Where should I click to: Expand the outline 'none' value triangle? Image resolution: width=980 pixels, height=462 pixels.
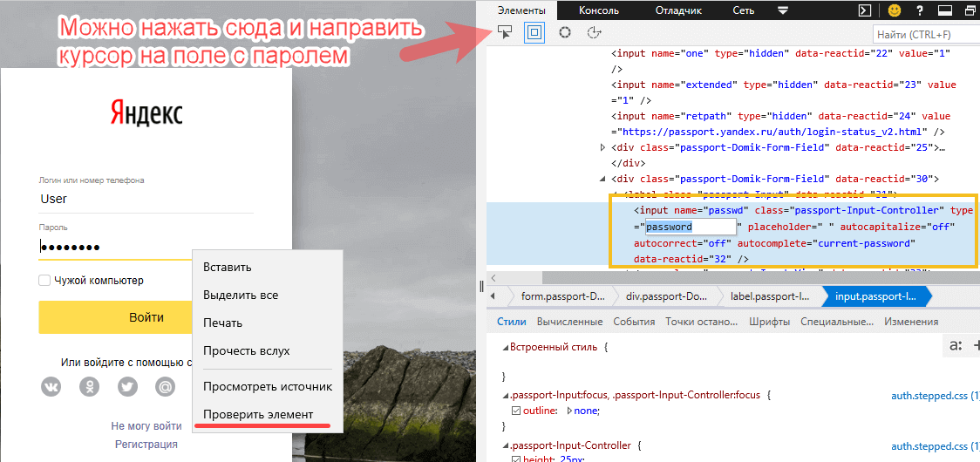point(570,411)
